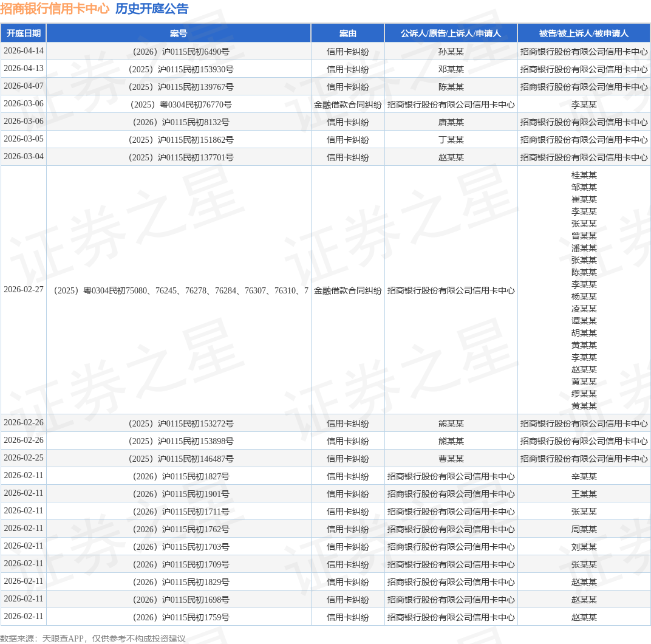This screenshot has height=644, width=651.
Task: Click defendant name 崔某某
Action: [584, 199]
